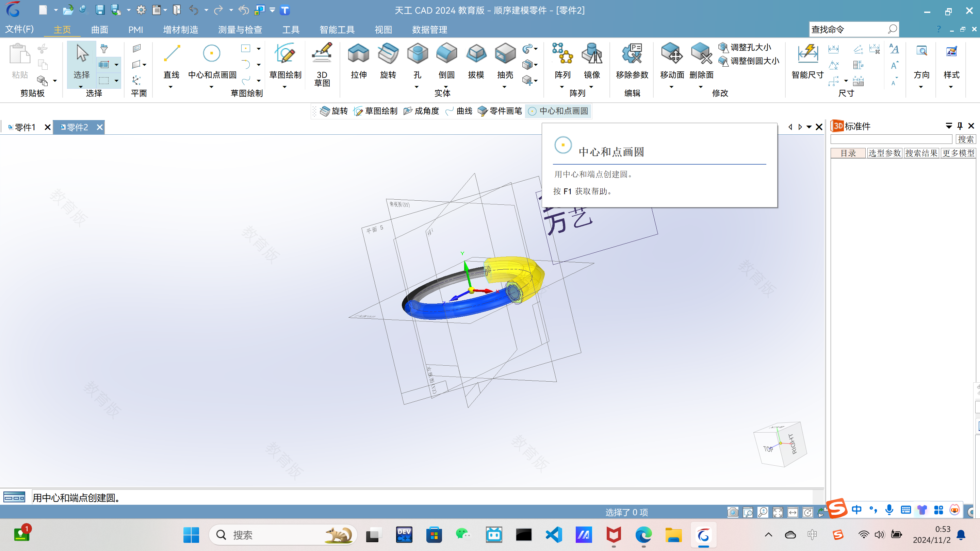980x551 pixels.
Task: Expand the 方向 dropdown arrow
Action: [x=921, y=87]
